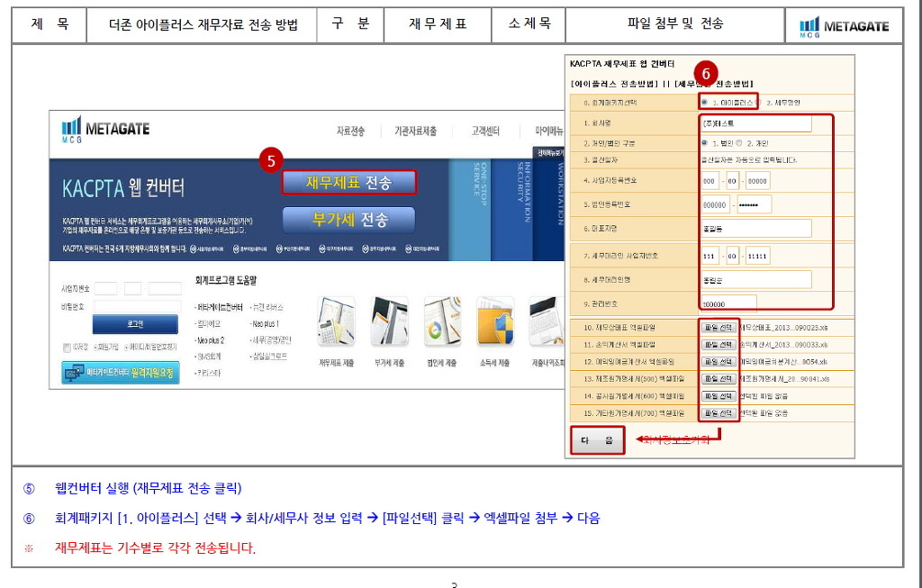This screenshot has height=588, width=922.
Task: Click the '선택된 파일 없음' text on row 14
Action: (764, 395)
